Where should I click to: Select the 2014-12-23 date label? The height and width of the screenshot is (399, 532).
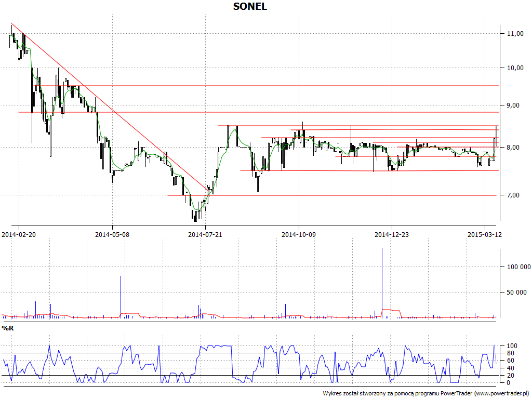pyautogui.click(x=392, y=234)
